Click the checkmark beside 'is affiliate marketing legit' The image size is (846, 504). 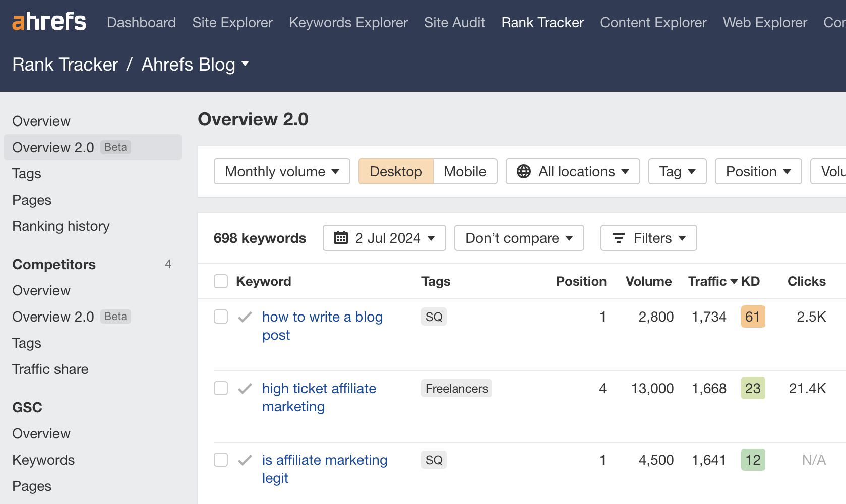point(245,460)
